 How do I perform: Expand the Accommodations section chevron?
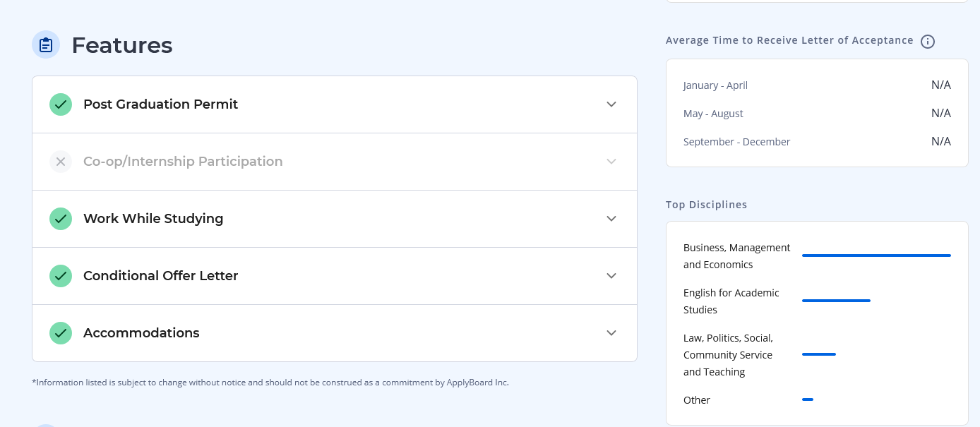pyautogui.click(x=611, y=333)
